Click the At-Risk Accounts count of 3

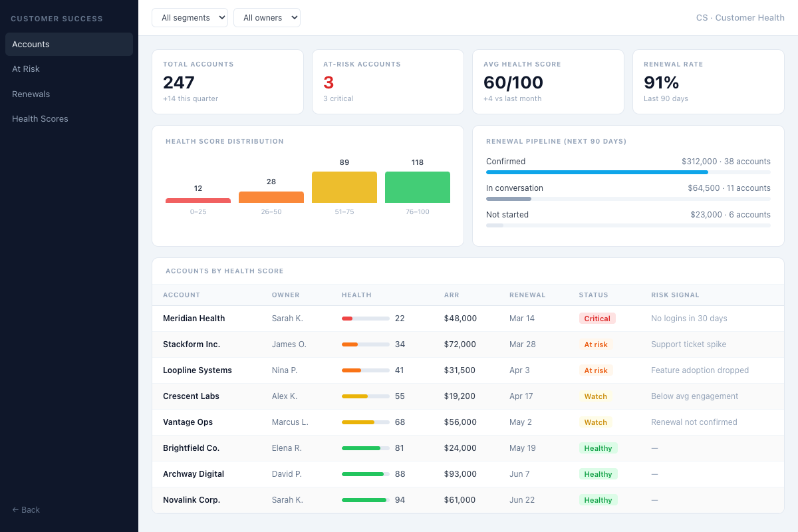327,82
